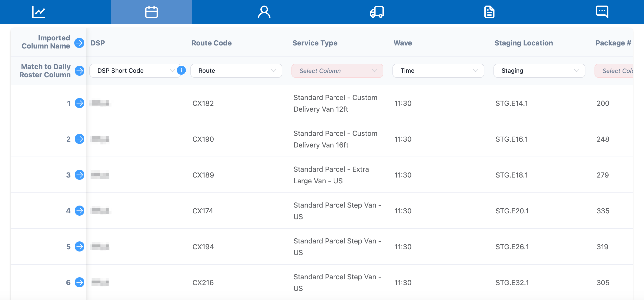Open the Route column dropdown
The width and height of the screenshot is (644, 300).
(236, 71)
